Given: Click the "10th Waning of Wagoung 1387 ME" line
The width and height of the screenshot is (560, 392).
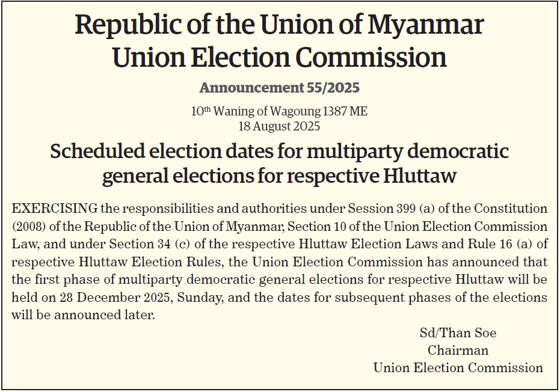Looking at the screenshot, I should click(279, 111).
